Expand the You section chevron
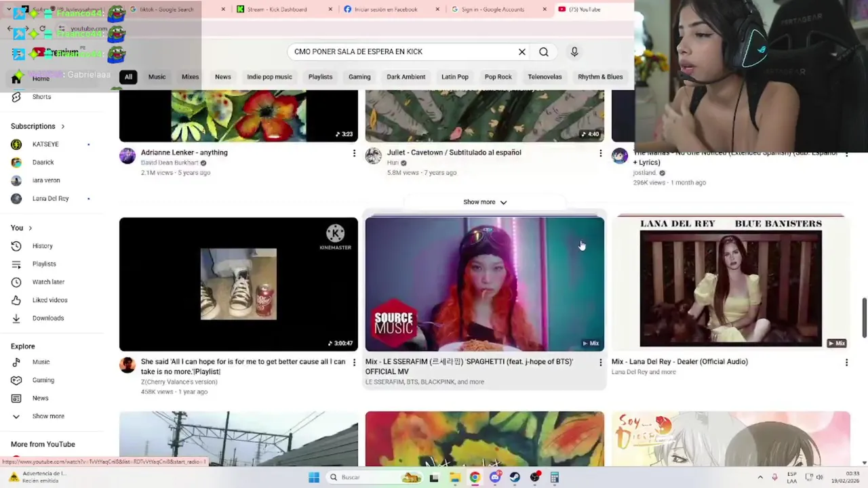Viewport: 868px width, 488px height. coord(31,228)
